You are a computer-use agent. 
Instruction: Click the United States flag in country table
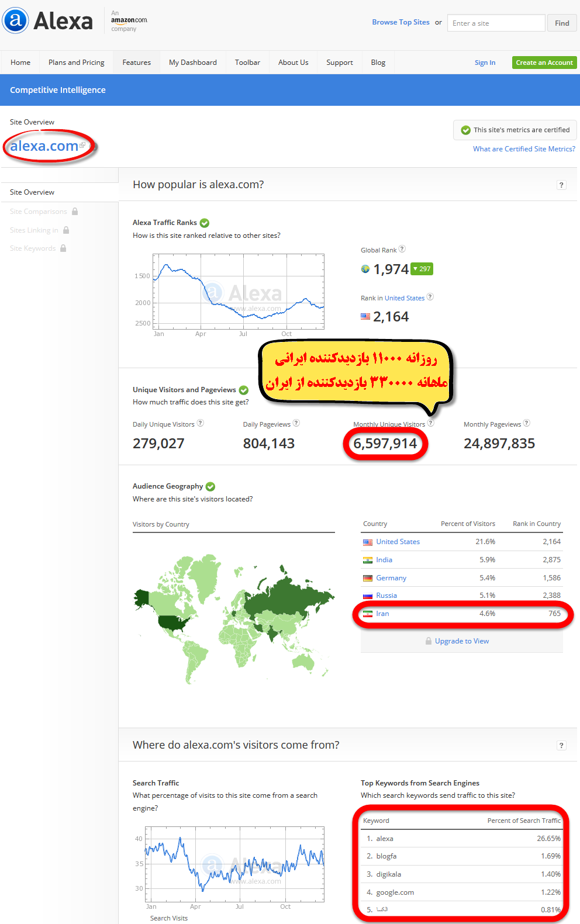click(x=368, y=542)
